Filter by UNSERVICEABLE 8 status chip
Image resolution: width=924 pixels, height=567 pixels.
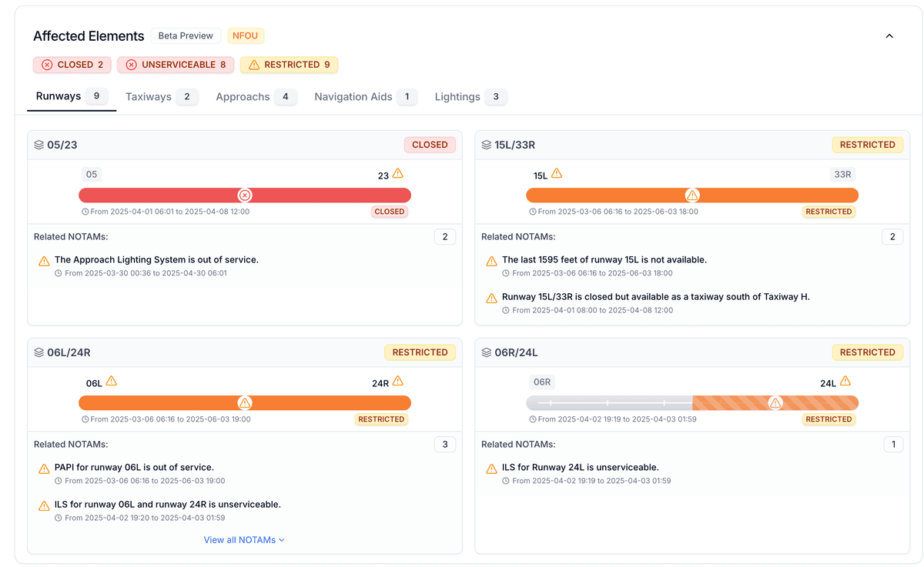(x=176, y=65)
